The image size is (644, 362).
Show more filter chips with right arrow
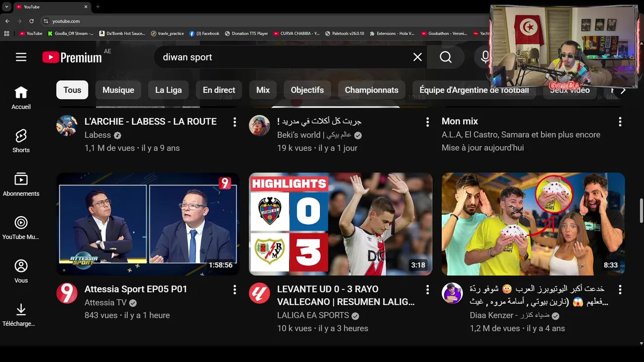623,90
